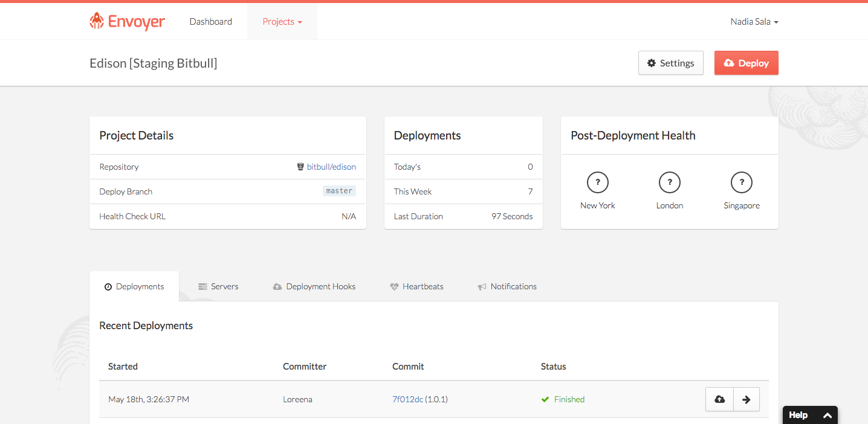Viewport: 868px width, 424px height.
Task: Go to the Dashboard page
Action: pyautogui.click(x=211, y=22)
